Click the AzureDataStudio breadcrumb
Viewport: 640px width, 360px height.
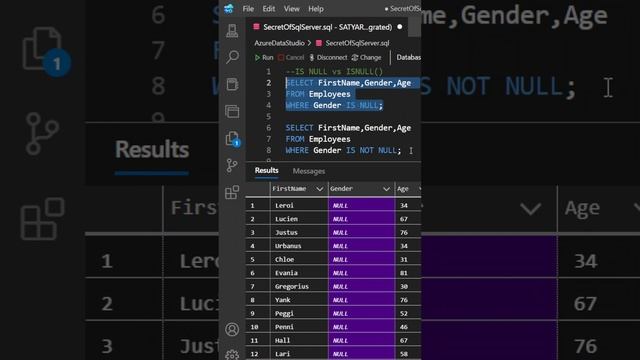279,43
